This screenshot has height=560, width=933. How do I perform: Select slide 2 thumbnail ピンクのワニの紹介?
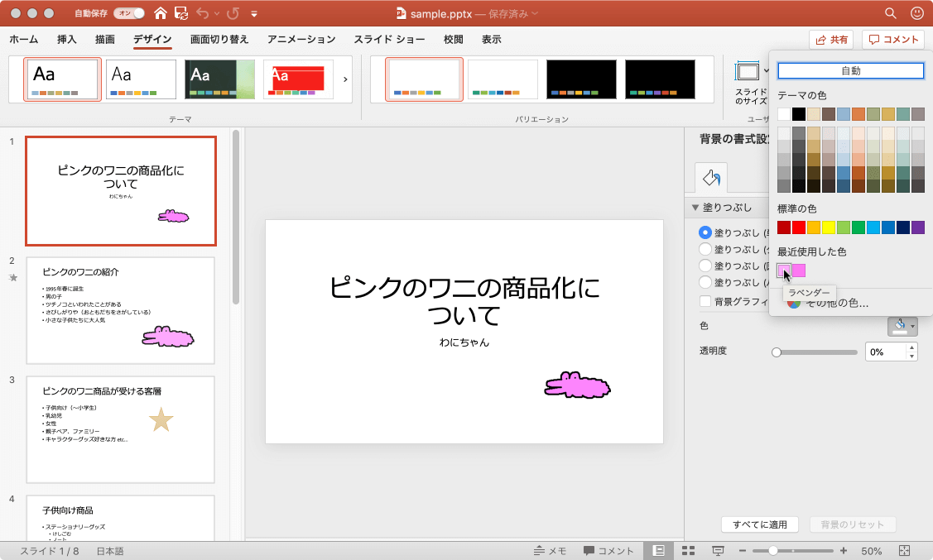[121, 310]
